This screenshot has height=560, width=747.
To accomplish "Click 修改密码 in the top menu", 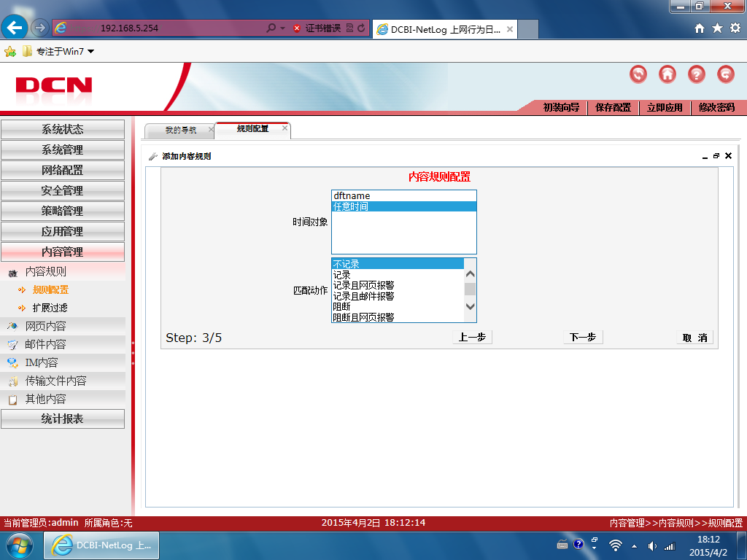I will pos(716,108).
